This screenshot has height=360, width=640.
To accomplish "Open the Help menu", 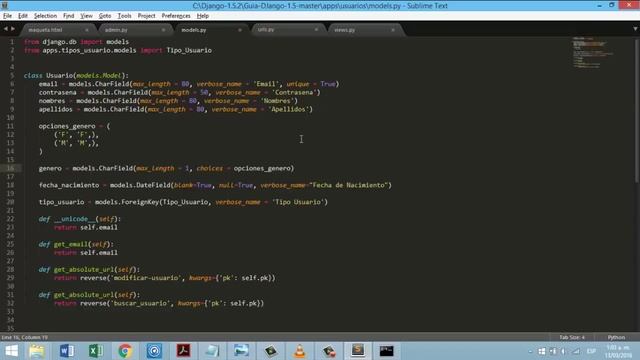I will [203, 16].
